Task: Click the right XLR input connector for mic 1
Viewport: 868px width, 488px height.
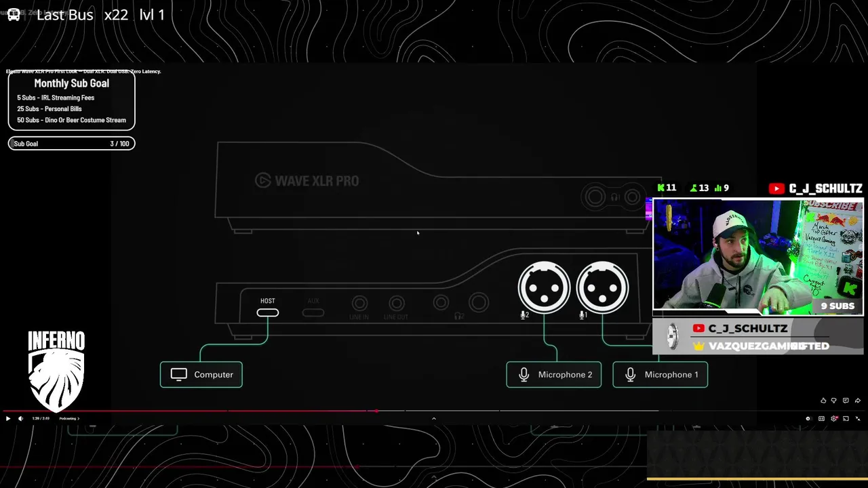Action: coord(602,287)
